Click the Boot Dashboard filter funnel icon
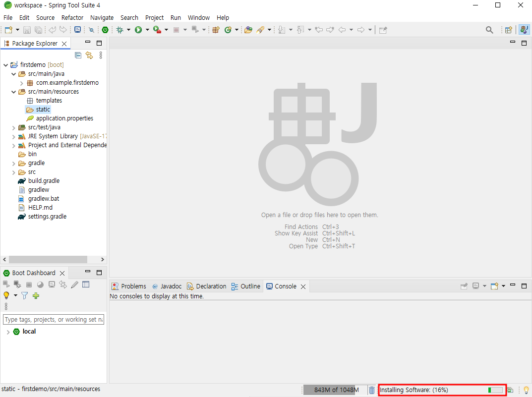Image resolution: width=532 pixels, height=397 pixels. 24,295
